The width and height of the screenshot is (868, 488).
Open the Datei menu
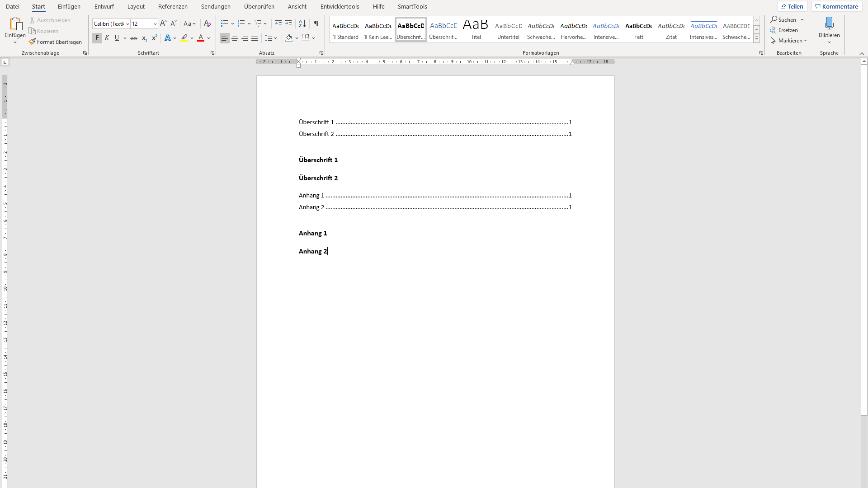point(13,6)
